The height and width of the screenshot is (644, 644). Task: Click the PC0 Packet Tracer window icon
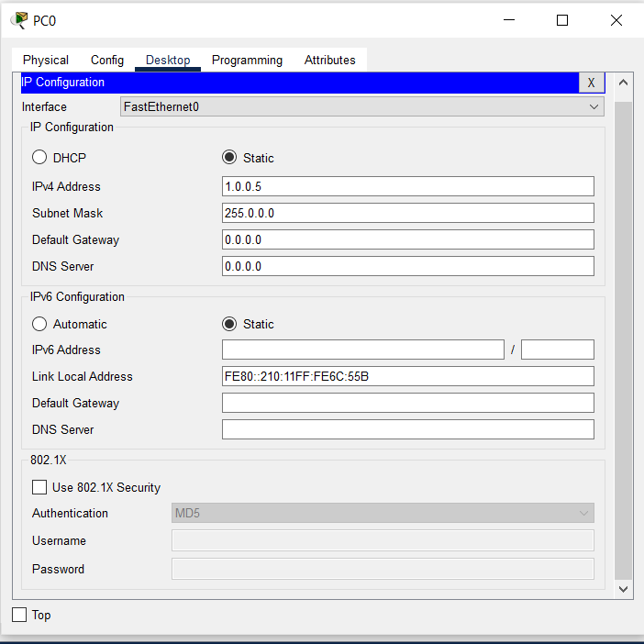(18, 20)
